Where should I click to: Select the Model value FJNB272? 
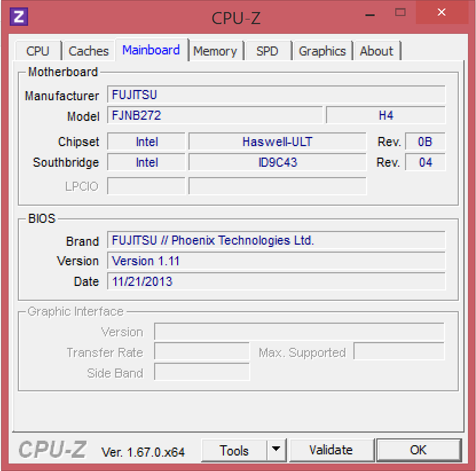click(215, 115)
